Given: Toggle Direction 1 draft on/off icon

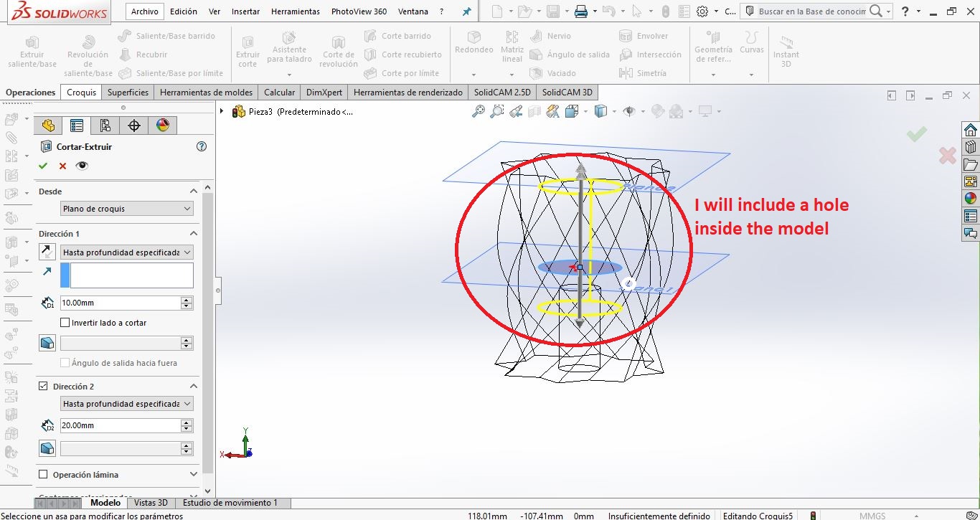Looking at the screenshot, I should (47, 343).
